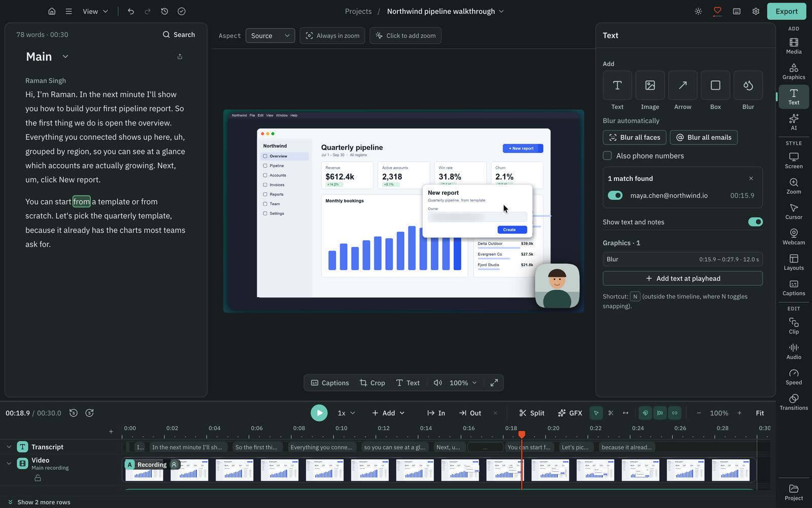This screenshot has height=508, width=812.
Task: Toggle blur for maya.chen@northwind.io match
Action: point(615,196)
